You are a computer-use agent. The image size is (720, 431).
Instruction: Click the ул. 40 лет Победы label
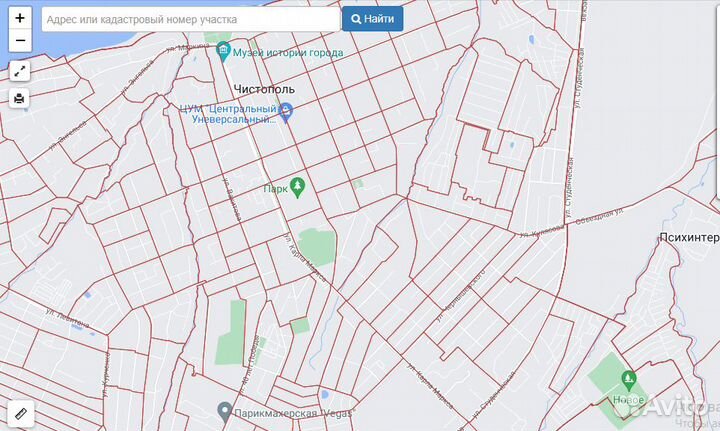[x=250, y=366]
